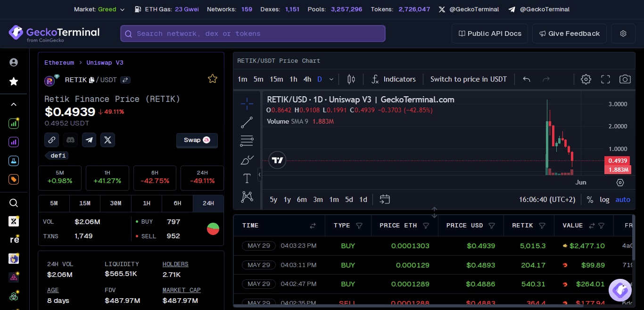Image resolution: width=644 pixels, height=310 pixels.
Task: Set chart interval to 15m
Action: tap(276, 79)
